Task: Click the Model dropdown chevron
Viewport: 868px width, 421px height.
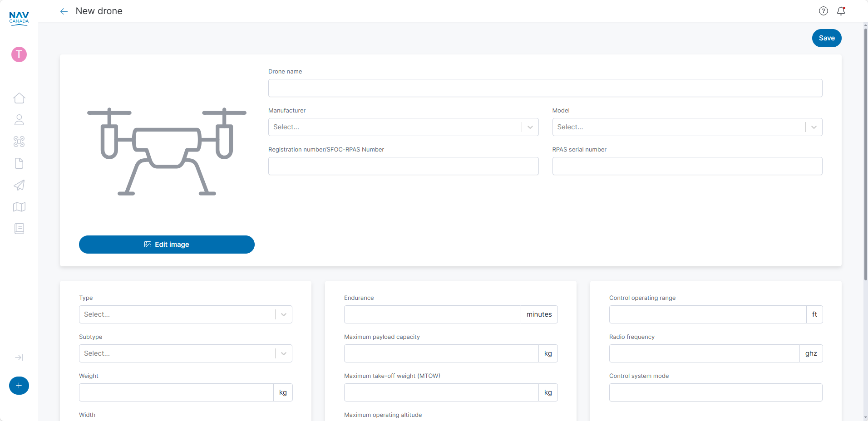Action: 814,127
